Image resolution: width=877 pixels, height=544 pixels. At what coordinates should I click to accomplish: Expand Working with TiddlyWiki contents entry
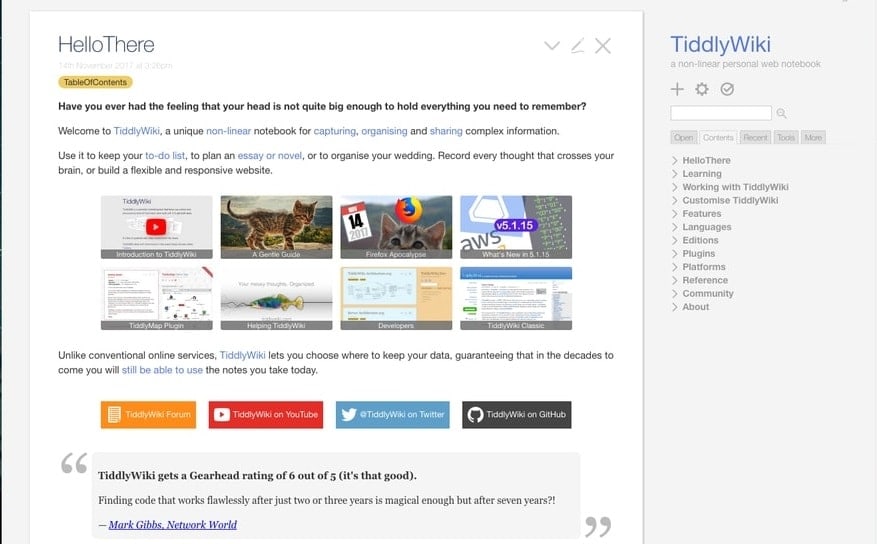pyautogui.click(x=675, y=187)
